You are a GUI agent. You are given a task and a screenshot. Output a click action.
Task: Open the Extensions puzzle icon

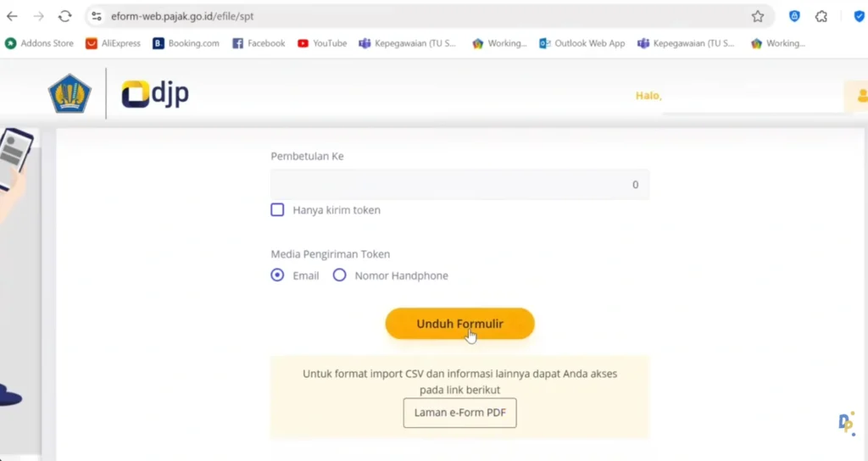click(x=821, y=16)
